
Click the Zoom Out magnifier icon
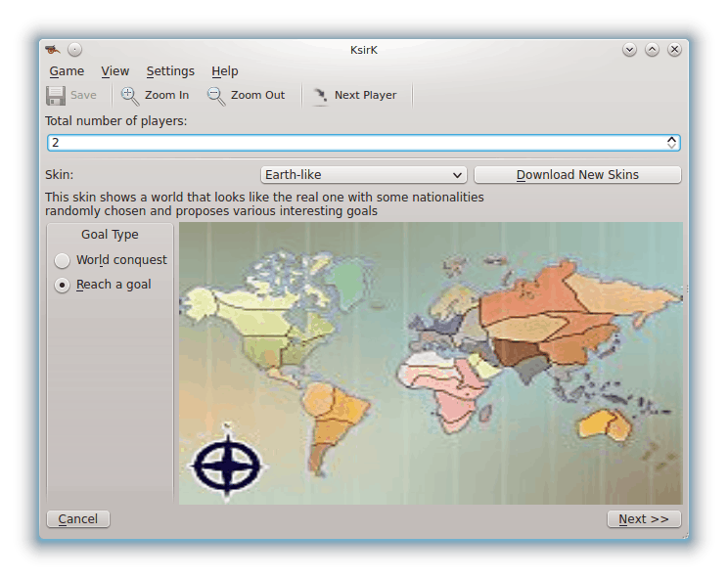(x=216, y=96)
